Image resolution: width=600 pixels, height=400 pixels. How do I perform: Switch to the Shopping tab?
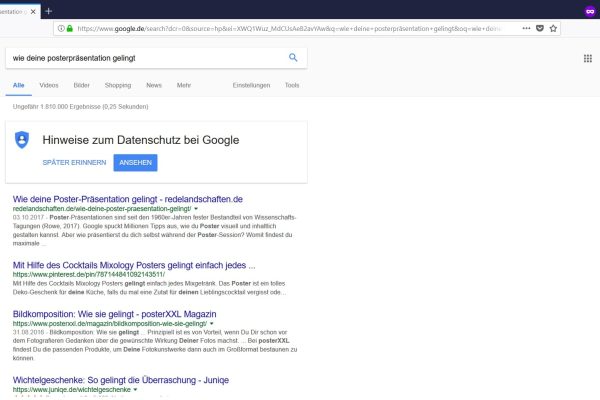coord(118,85)
